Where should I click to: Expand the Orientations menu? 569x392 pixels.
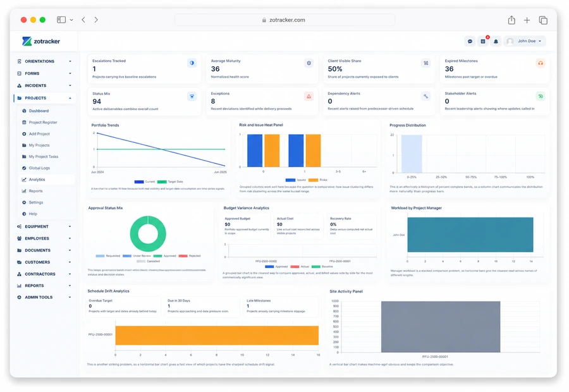tap(45, 61)
